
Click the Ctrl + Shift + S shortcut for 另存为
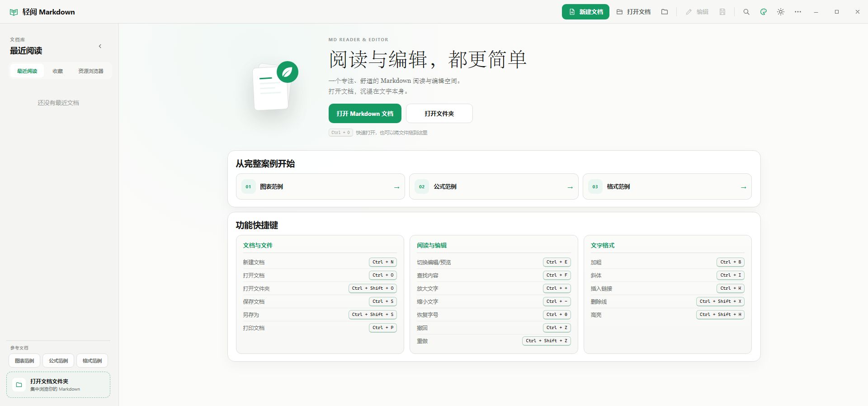click(373, 315)
